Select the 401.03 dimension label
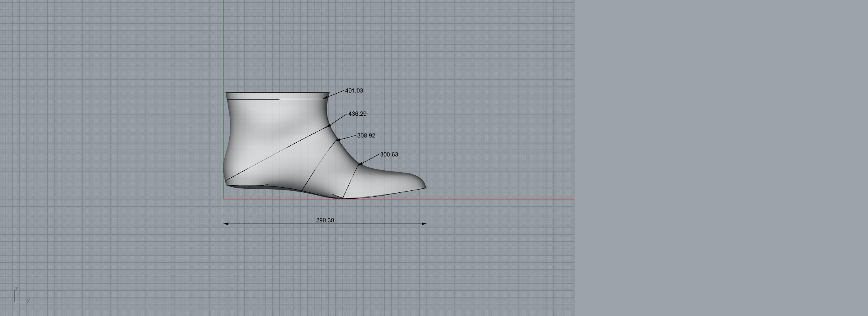The image size is (868, 316). 354,91
